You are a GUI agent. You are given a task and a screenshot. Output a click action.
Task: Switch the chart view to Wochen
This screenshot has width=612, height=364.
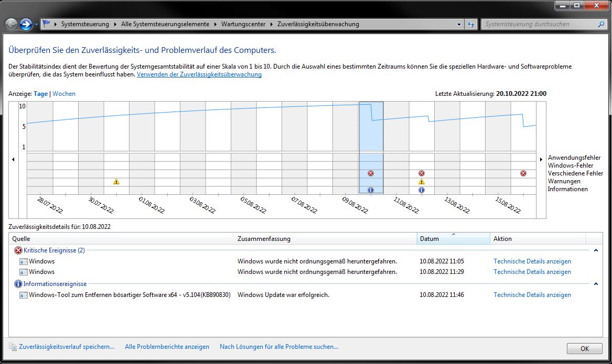coord(64,94)
